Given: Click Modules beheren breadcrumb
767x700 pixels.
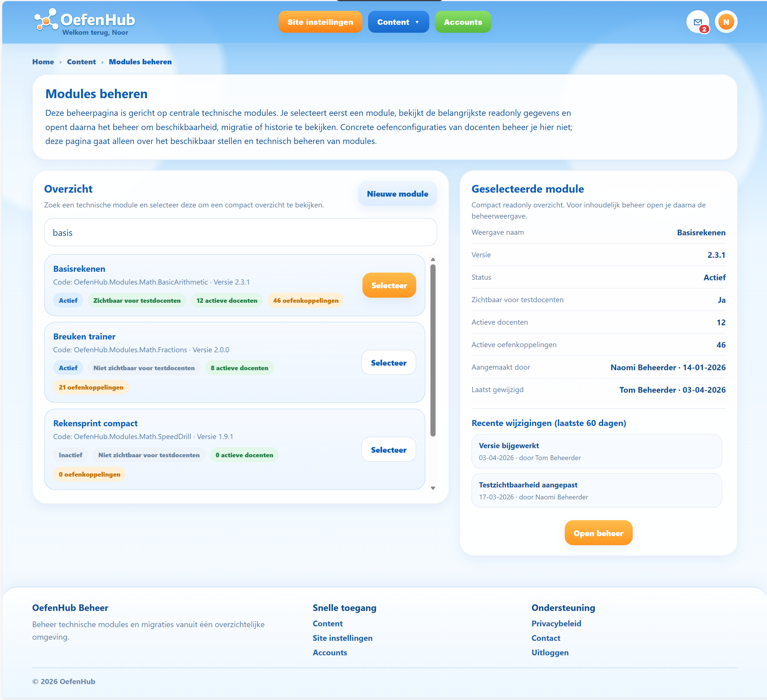Looking at the screenshot, I should 140,62.
